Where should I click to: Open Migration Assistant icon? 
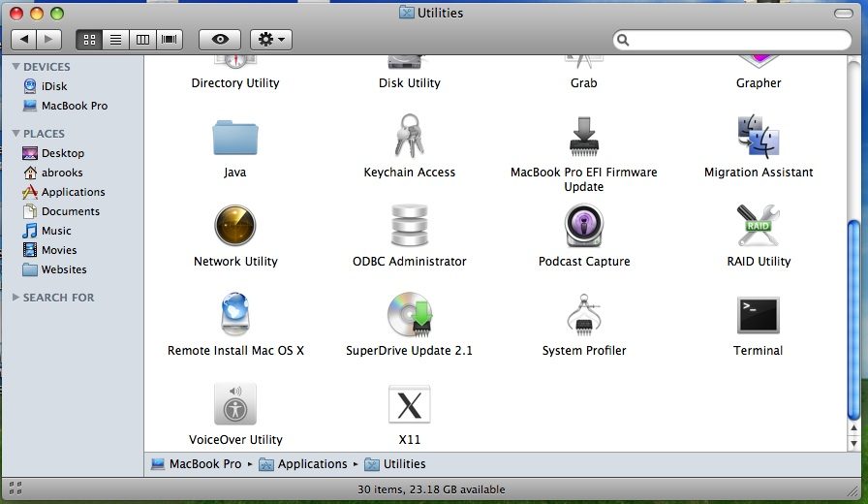click(x=759, y=137)
